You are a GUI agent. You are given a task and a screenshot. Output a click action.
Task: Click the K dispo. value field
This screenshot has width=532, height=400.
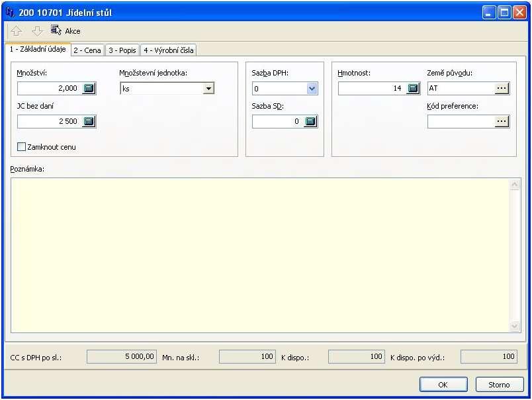[x=357, y=356]
